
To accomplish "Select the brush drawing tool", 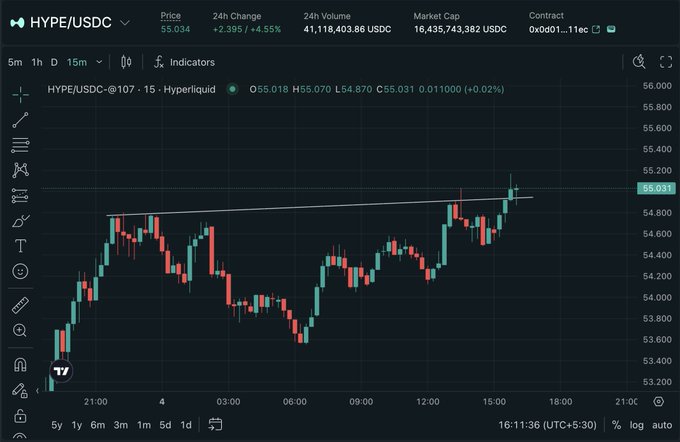I will click(20, 221).
